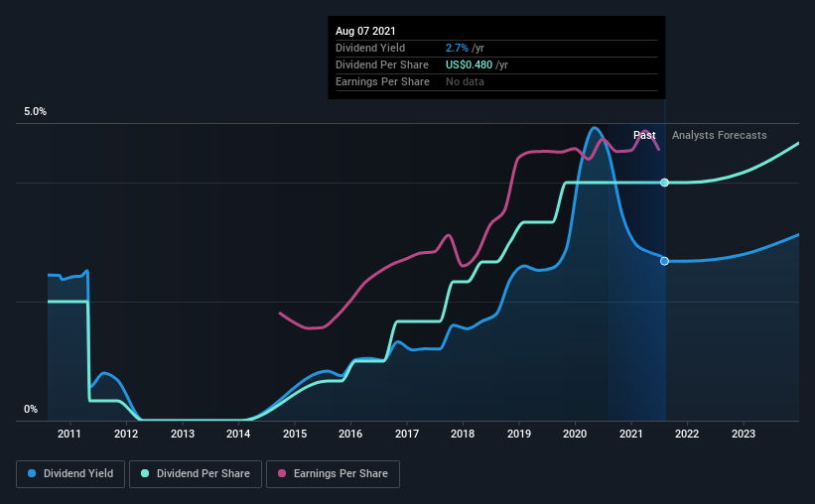The height and width of the screenshot is (504, 815).
Task: Toggle the Dividend Yield legend button
Action: pyautogui.click(x=70, y=474)
